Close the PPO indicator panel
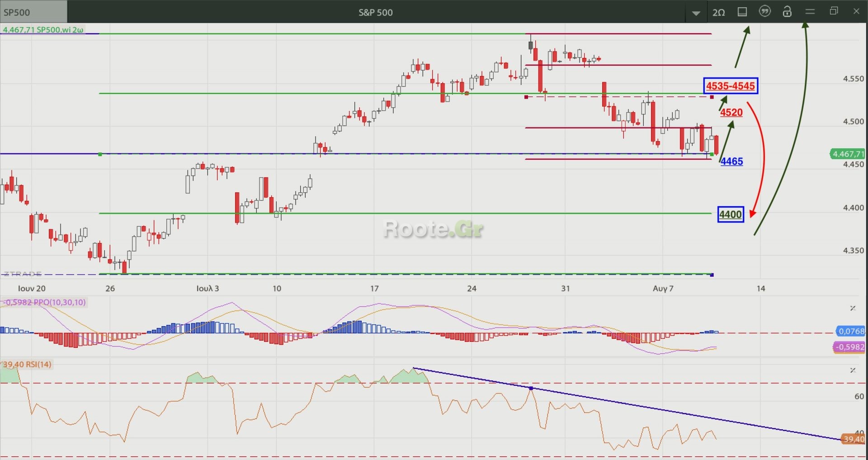This screenshot has height=460, width=868. pyautogui.click(x=853, y=308)
